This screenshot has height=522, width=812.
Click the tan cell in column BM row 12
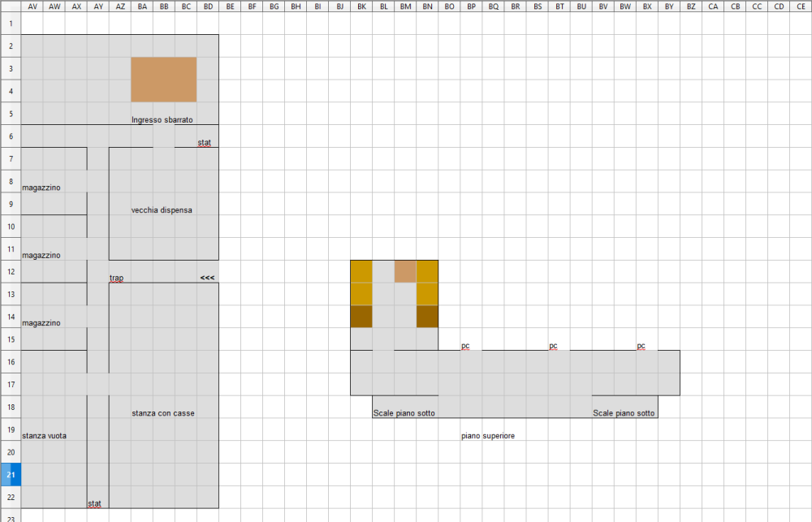point(405,271)
